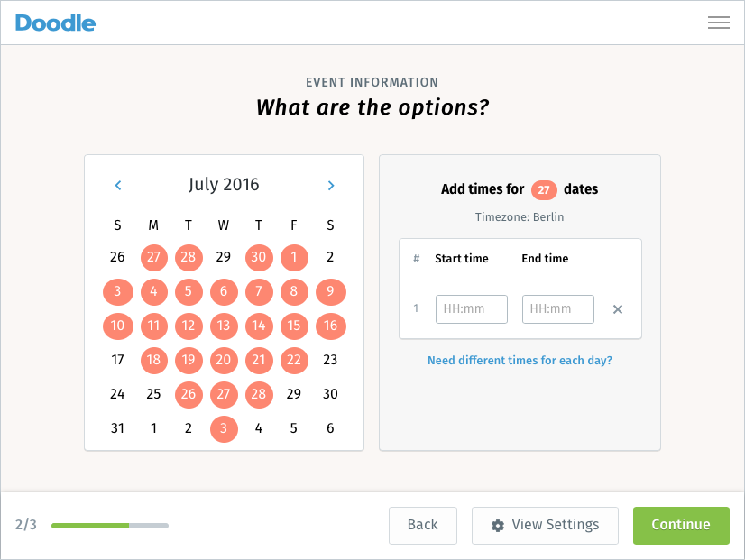Select June 29 in the first row

click(x=224, y=257)
